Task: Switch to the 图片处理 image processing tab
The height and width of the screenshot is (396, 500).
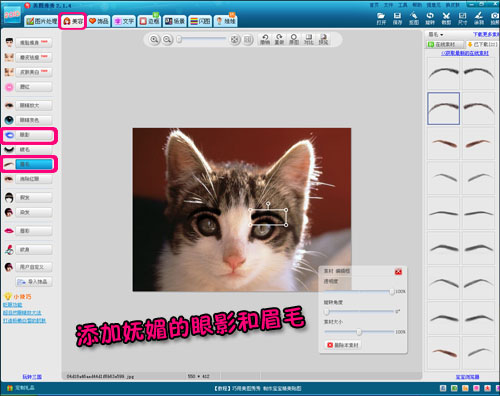Action: (41, 21)
